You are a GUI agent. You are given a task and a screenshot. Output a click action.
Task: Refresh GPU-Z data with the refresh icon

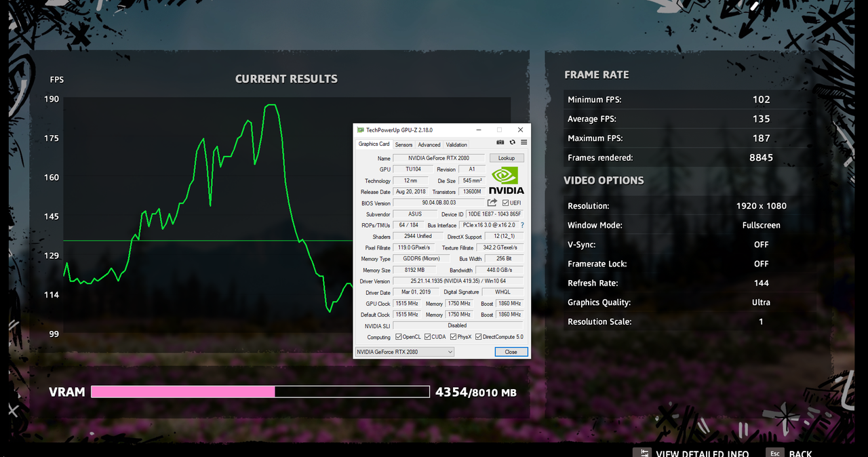[x=513, y=142]
